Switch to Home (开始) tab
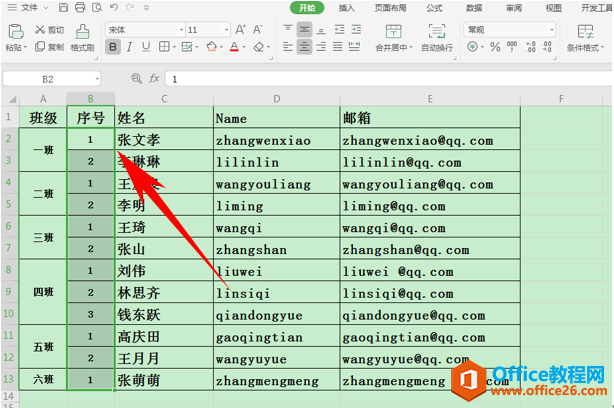The image size is (614, 408). (307, 8)
